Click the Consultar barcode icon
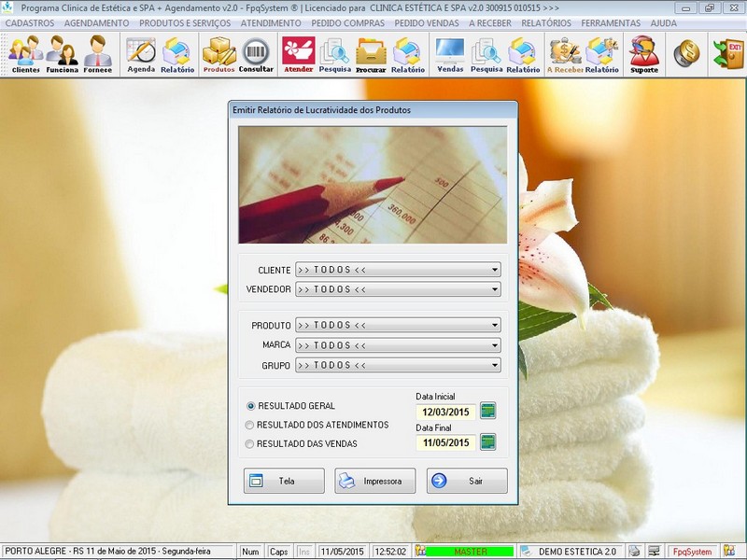The image size is (747, 560). pos(256,54)
